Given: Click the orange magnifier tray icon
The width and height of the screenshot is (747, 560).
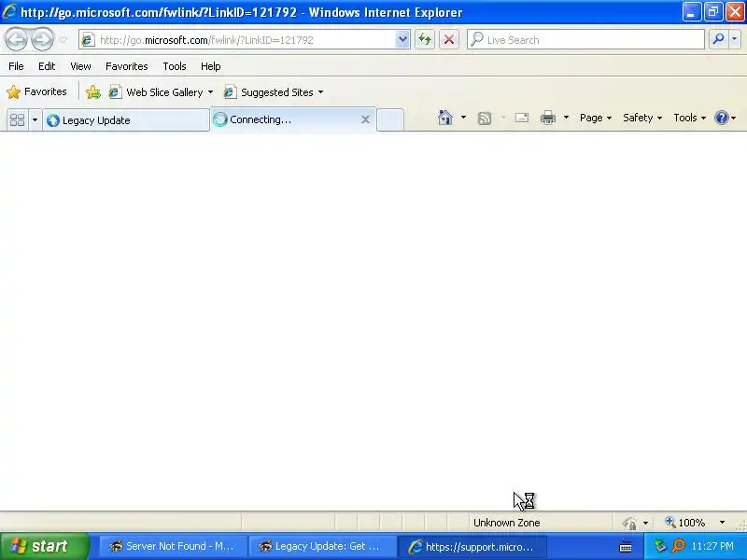Looking at the screenshot, I should pos(678,546).
